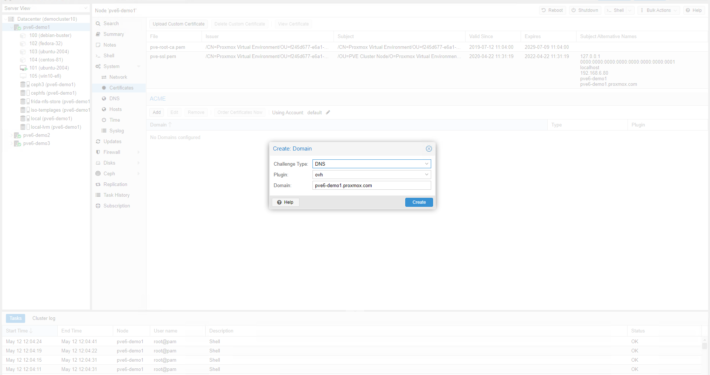
Task: Sort by the Start Time column header
Action: [30, 331]
